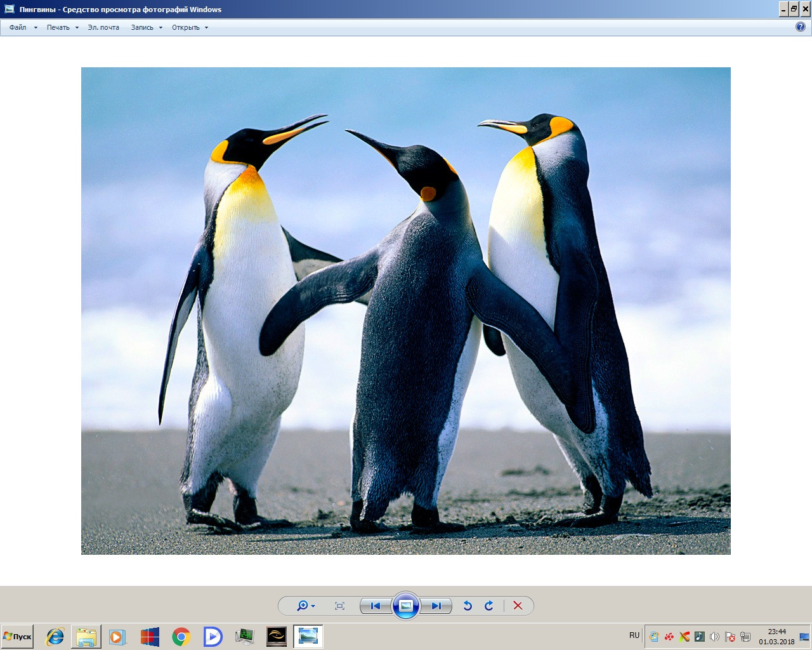Open the blue D player taskbar icon
812x650 pixels.
213,637
